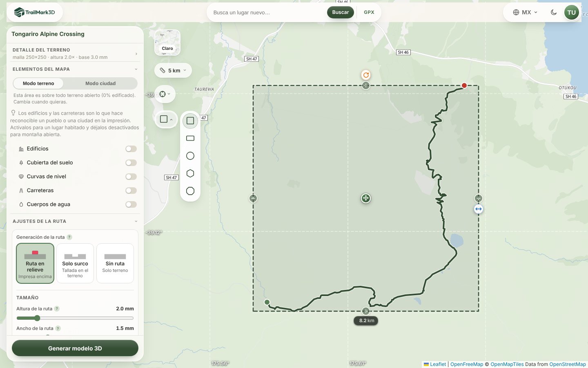Open the 5 km scale dropdown
Viewport: 588px width, 368px height.
(173, 70)
